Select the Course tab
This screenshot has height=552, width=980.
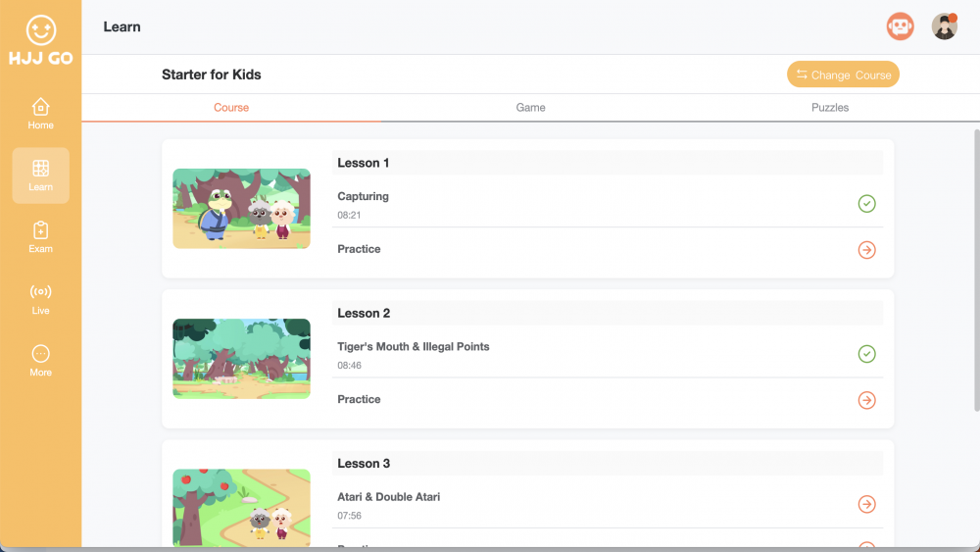231,108
